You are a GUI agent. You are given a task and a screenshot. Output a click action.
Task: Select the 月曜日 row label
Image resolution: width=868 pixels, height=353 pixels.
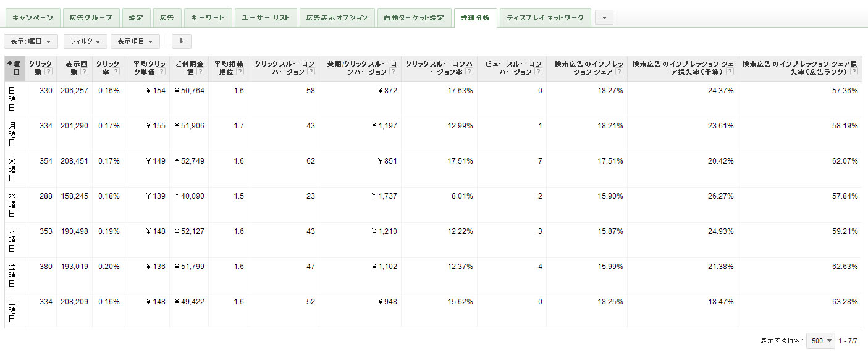tap(12, 135)
